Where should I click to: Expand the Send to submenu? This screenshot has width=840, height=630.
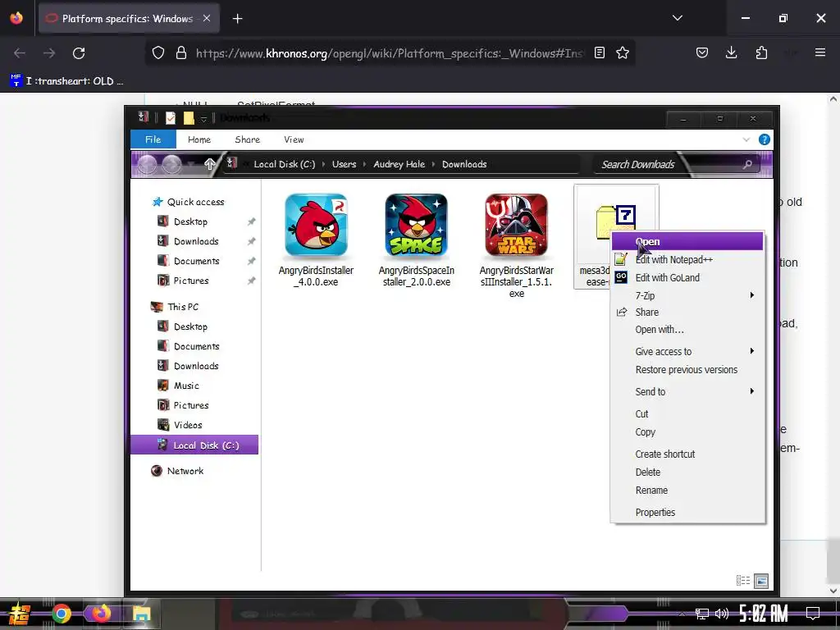(x=688, y=391)
